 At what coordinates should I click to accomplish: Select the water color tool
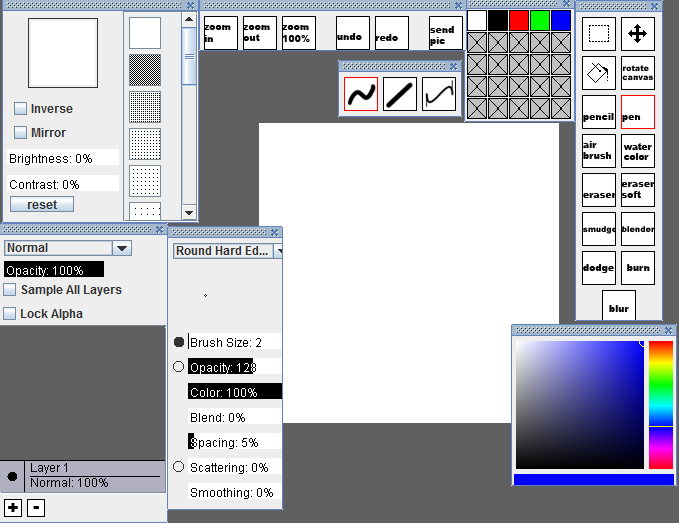[x=637, y=151]
